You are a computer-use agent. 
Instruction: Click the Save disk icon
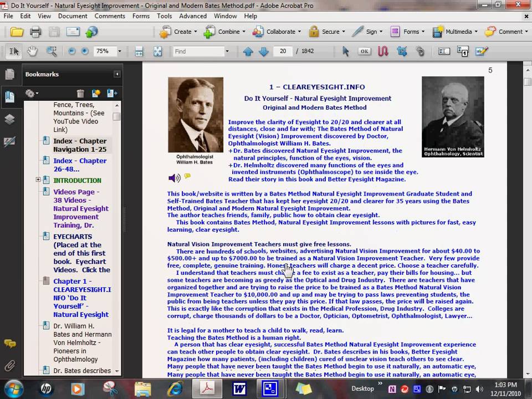[54, 32]
